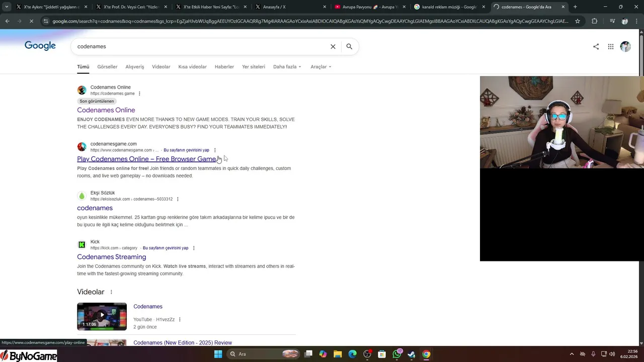Translate Kick page via Bu sayfanın çevirisini yap
Screen dimensions: 644x362
(166, 248)
